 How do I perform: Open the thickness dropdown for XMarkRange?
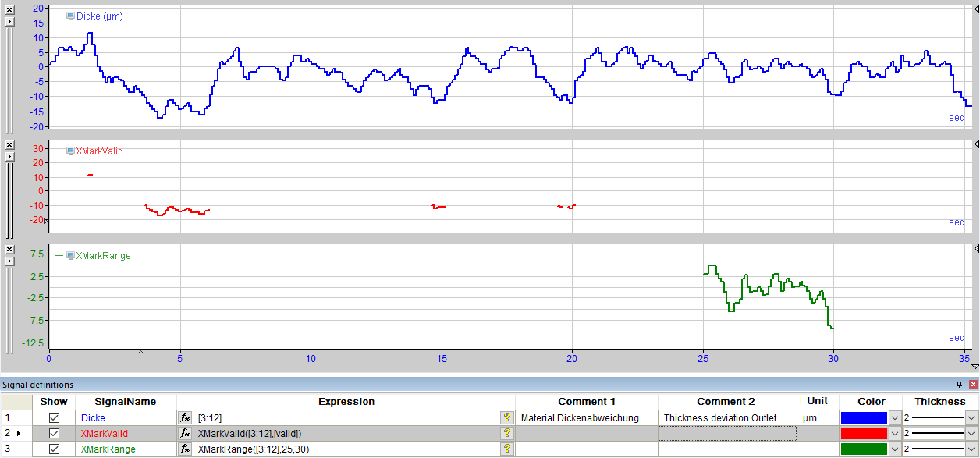coord(971,449)
